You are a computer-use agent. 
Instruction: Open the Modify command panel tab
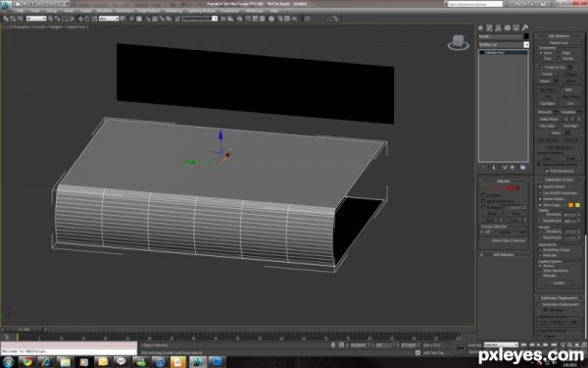tap(489, 27)
